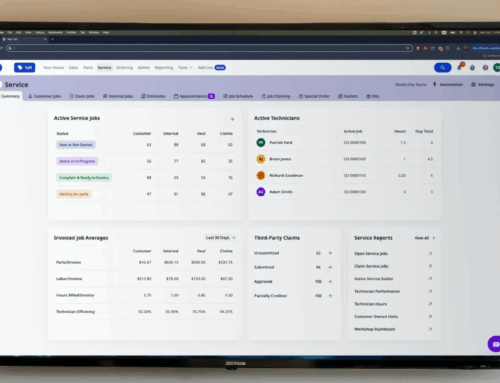
Task: Open Workshop Dashboard report link icon
Action: [430, 329]
